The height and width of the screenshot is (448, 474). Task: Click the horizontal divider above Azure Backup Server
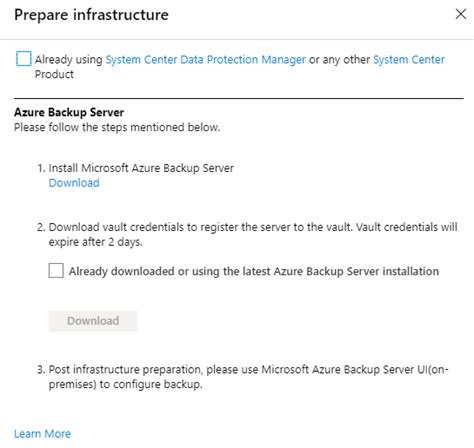(239, 98)
